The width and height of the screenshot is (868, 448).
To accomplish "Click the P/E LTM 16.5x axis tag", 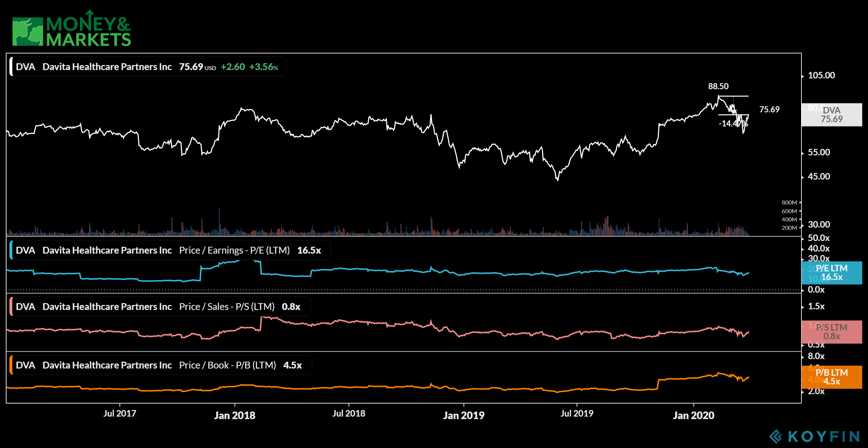I will coord(832,273).
